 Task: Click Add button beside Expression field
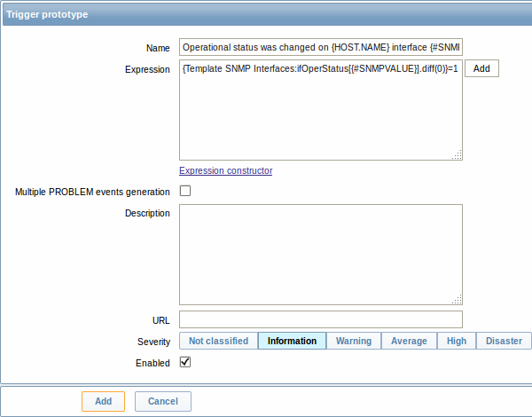[481, 68]
